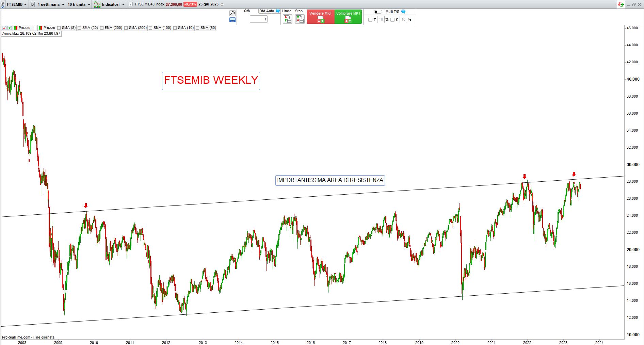The image size is (644, 345).
Task: Click the indicator list icon beside Prezzo
Action: [x=34, y=28]
